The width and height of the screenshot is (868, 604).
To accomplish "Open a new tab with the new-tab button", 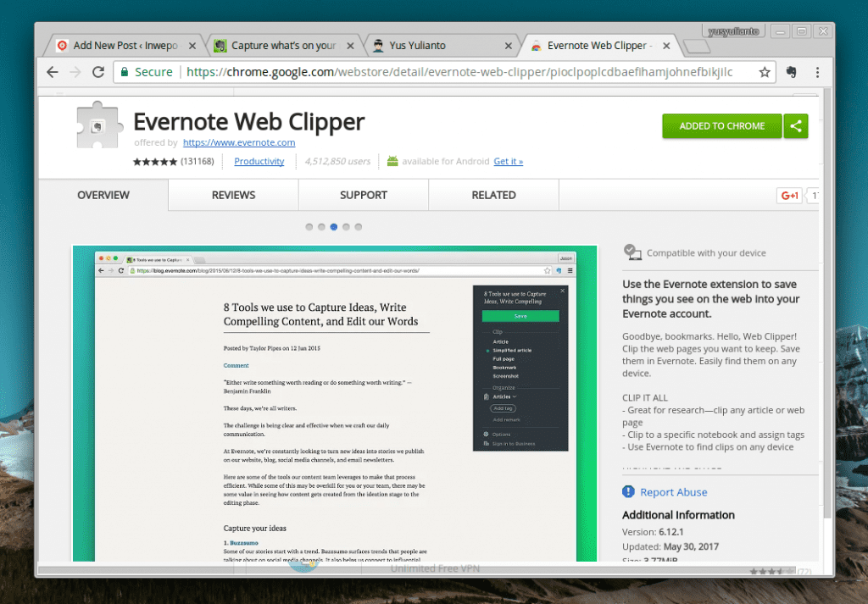I will pos(697,47).
